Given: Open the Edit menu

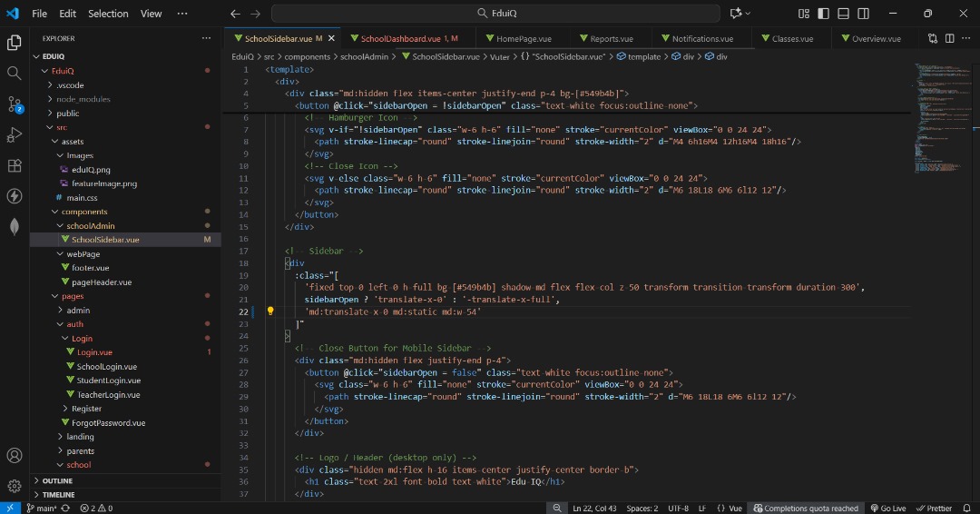Looking at the screenshot, I should [x=67, y=13].
